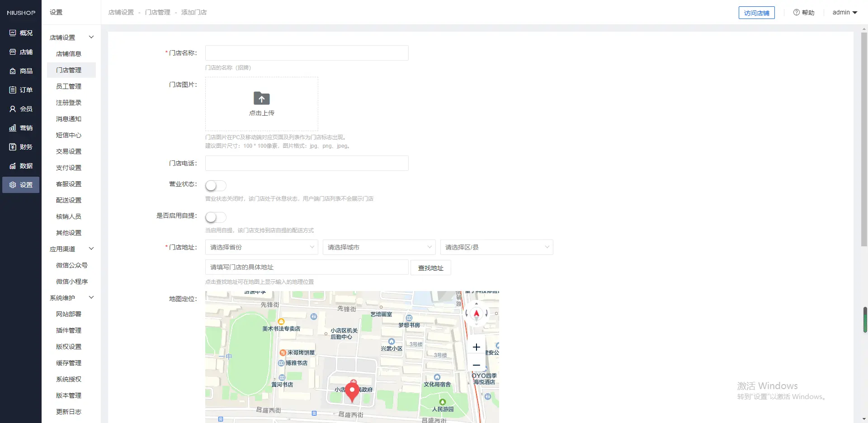868x423 pixels.
Task: Open the 会员 members sidebar icon
Action: tap(13, 109)
